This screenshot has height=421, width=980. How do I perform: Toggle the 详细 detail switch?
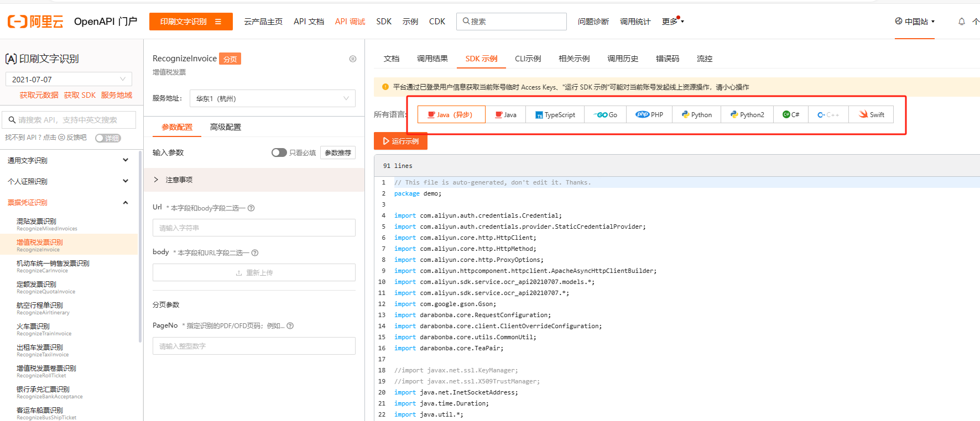108,138
